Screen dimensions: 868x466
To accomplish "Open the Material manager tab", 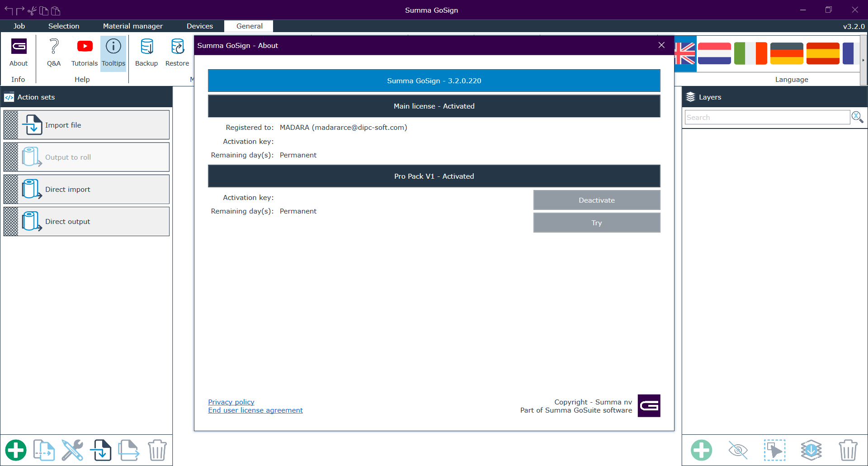I will click(x=133, y=26).
